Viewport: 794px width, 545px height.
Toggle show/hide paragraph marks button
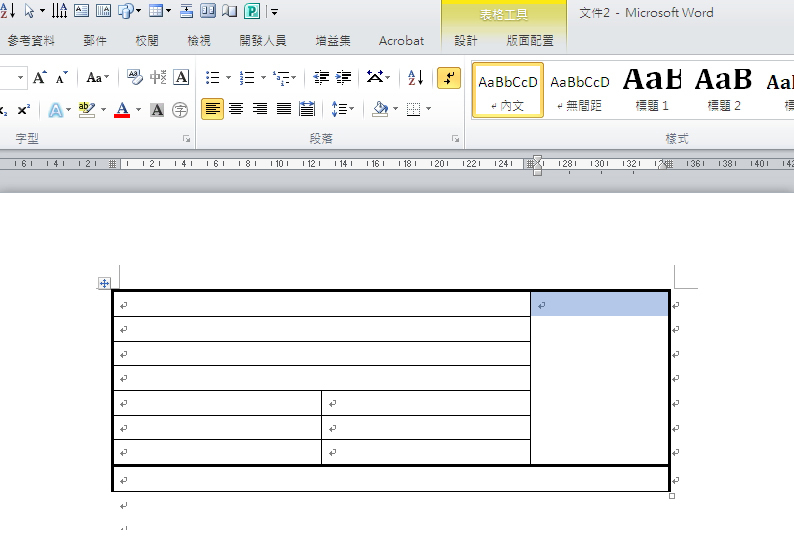point(449,78)
